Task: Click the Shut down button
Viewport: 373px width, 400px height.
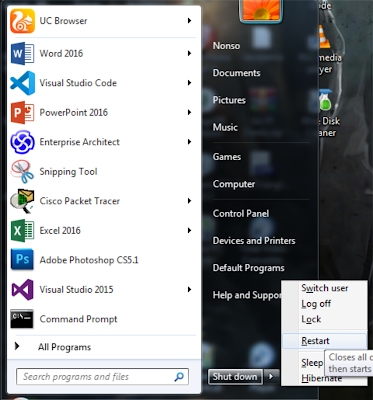Action: (x=235, y=377)
